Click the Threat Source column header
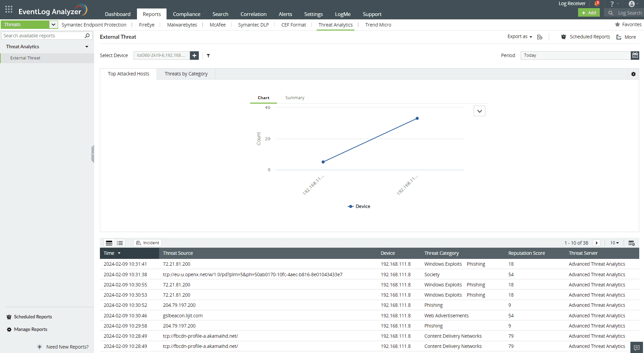Image resolution: width=644 pixels, height=353 pixels. tap(178, 253)
